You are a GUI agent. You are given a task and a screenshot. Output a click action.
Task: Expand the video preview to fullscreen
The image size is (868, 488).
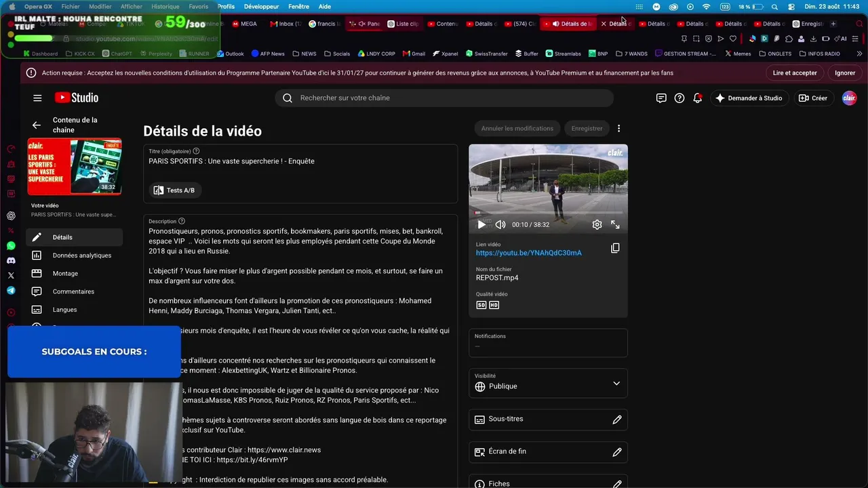tap(615, 224)
